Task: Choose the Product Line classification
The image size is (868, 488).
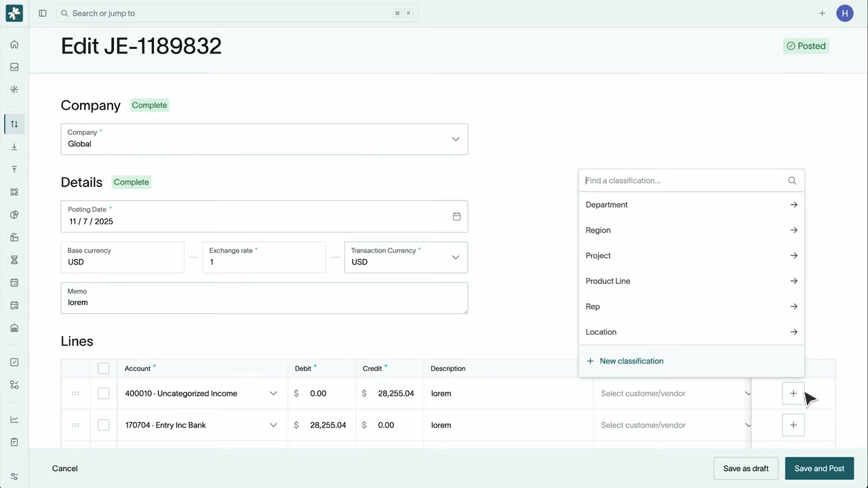Action: (692, 281)
